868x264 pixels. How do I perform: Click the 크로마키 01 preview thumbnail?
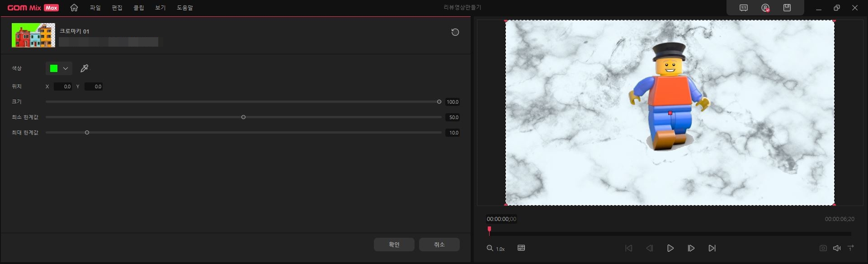pos(33,35)
